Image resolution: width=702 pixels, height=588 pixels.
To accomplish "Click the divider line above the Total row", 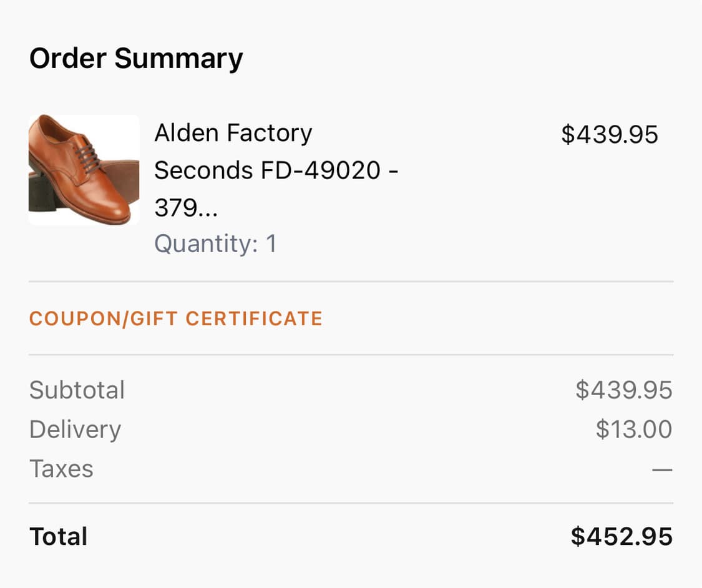I will pyautogui.click(x=351, y=503).
